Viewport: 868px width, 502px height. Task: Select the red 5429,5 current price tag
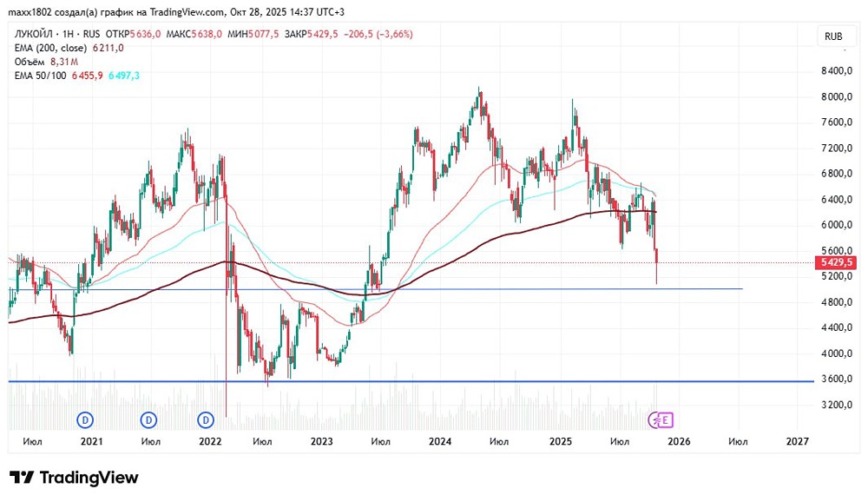coord(836,262)
